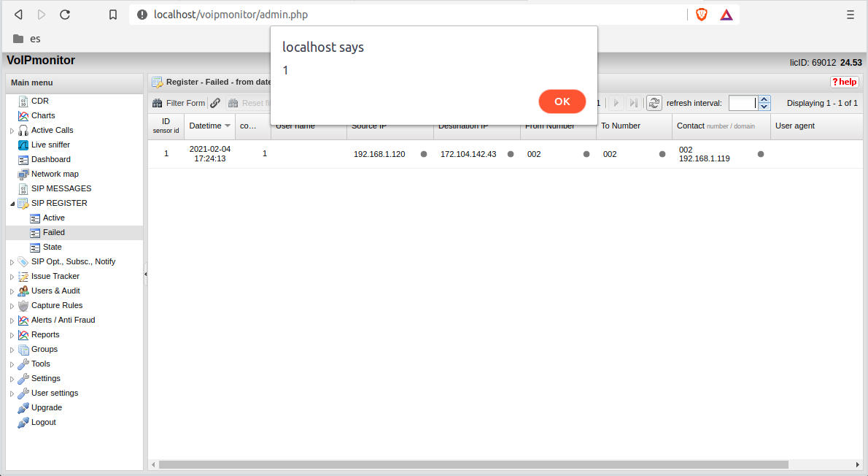The height and width of the screenshot is (476, 868).
Task: Click the OK button in the dialog
Action: [562, 101]
